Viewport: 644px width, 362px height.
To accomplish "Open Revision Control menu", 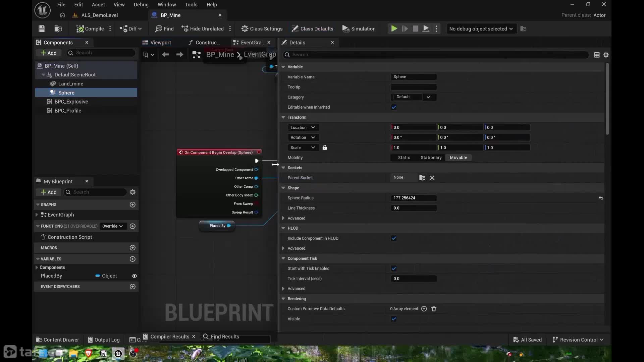I will coord(578,340).
